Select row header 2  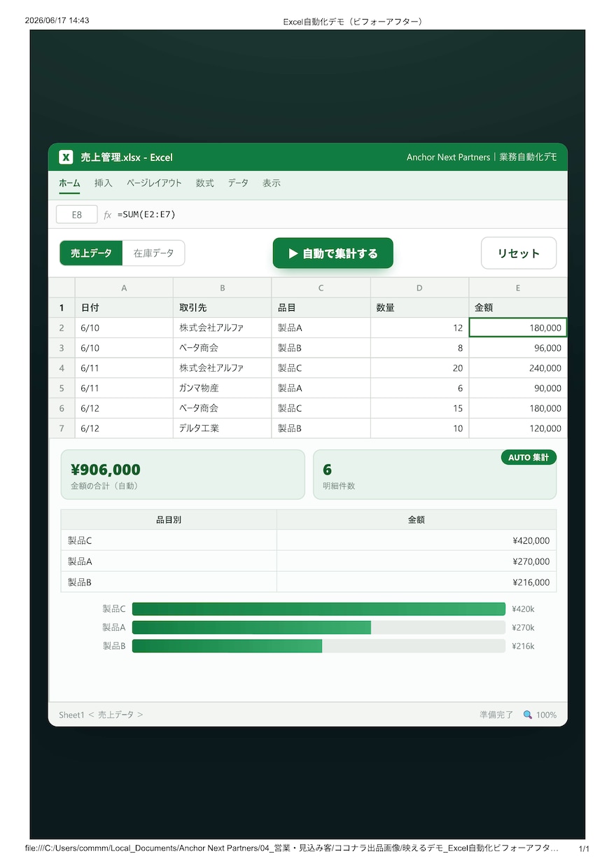[62, 328]
